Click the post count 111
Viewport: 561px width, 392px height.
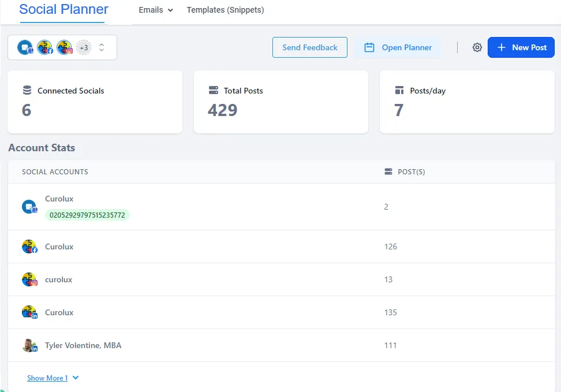tap(390, 345)
